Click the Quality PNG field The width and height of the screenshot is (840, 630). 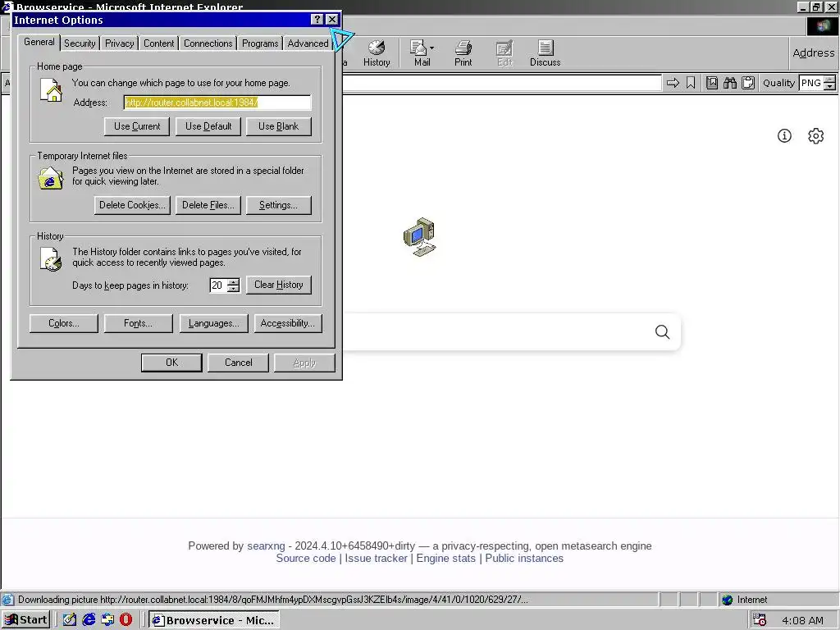click(x=811, y=83)
